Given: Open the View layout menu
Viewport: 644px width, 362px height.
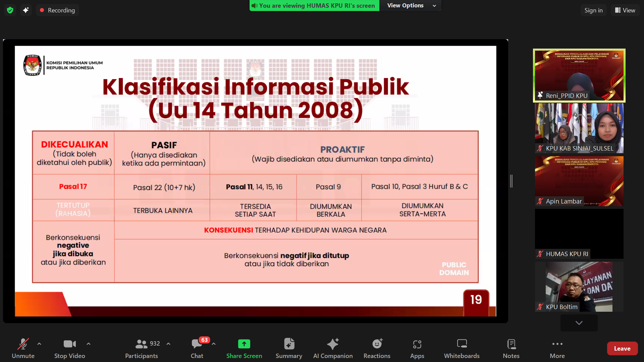Looking at the screenshot, I should 625,10.
